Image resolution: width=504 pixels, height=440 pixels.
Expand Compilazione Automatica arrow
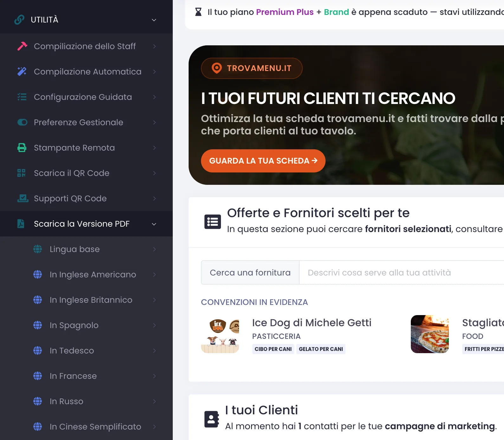tap(154, 72)
